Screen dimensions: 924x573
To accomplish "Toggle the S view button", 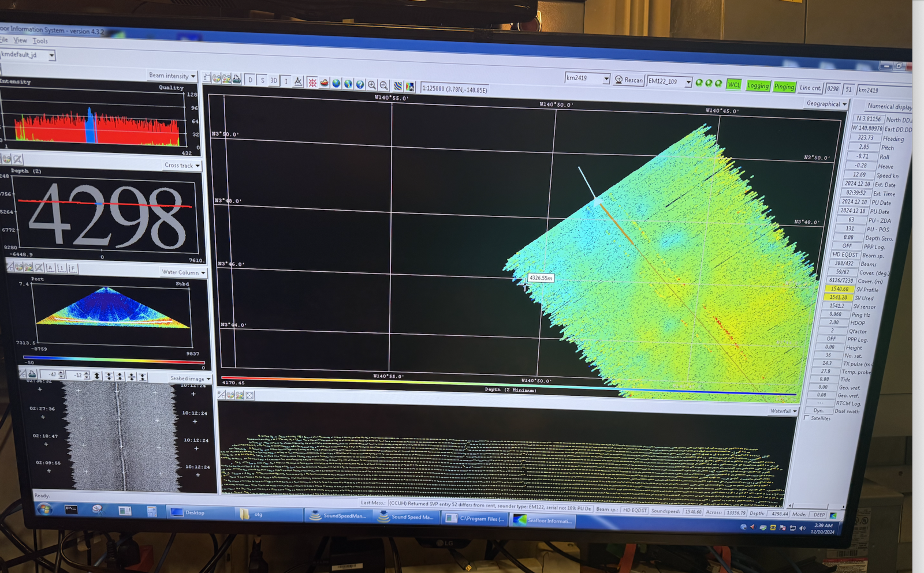I will click(262, 80).
